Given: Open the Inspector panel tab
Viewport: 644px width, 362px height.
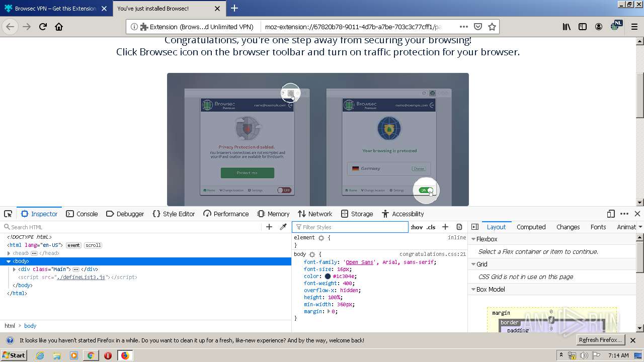Looking at the screenshot, I should point(39,214).
